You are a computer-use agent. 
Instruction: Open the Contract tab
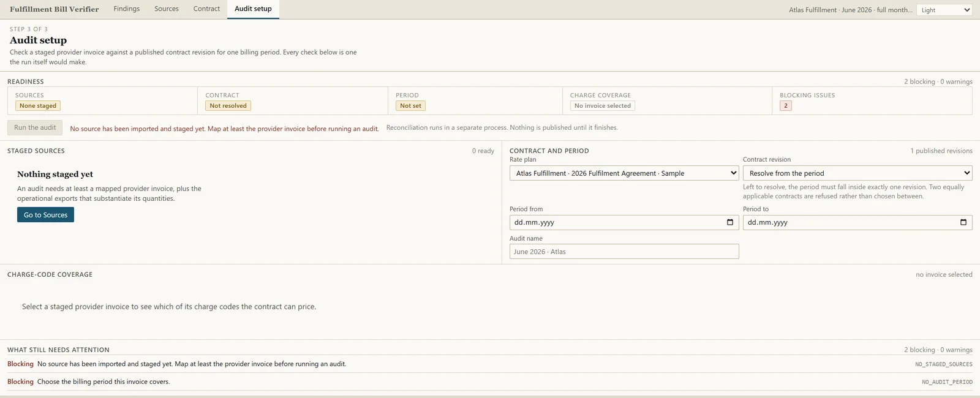pyautogui.click(x=206, y=9)
